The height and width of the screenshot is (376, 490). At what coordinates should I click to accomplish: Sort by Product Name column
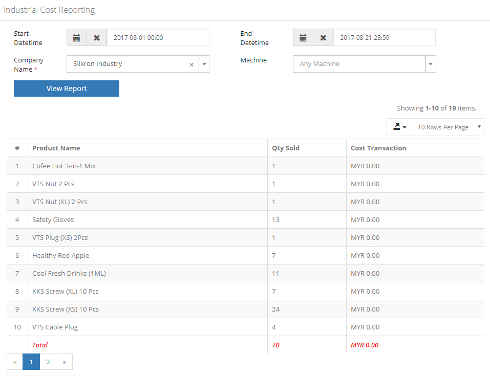pyautogui.click(x=56, y=148)
